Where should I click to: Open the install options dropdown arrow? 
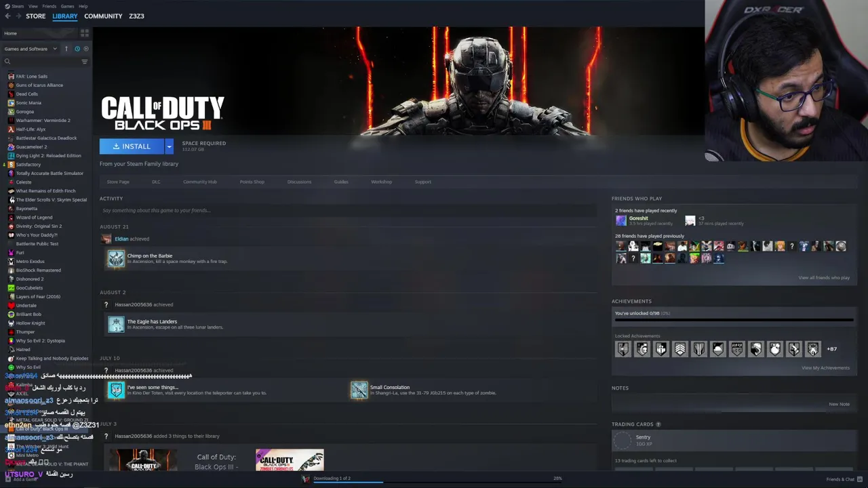tap(169, 146)
